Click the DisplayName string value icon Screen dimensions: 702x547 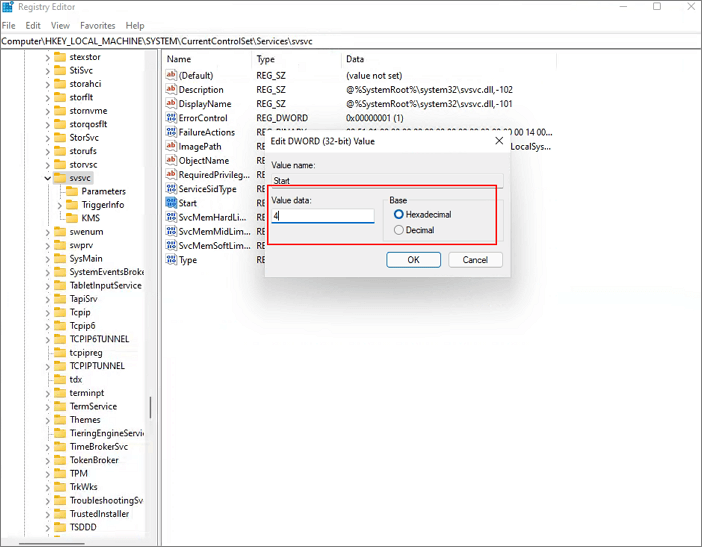tap(171, 103)
